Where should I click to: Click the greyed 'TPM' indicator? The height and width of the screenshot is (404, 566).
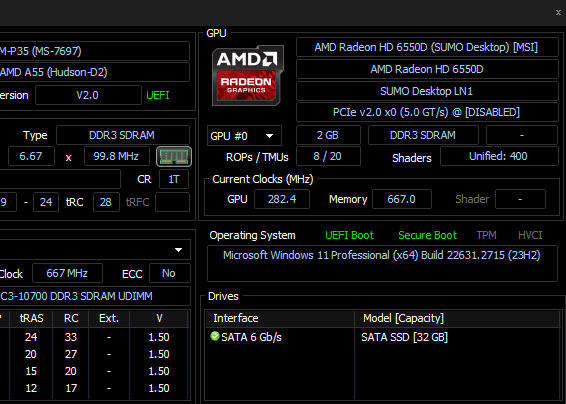point(486,235)
